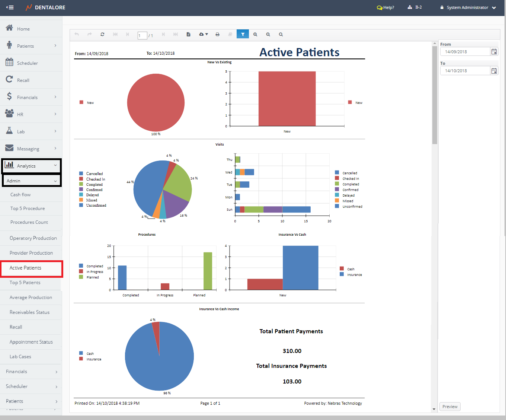Click the page number input field
Screen dimensions: 506x420
tap(142, 36)
